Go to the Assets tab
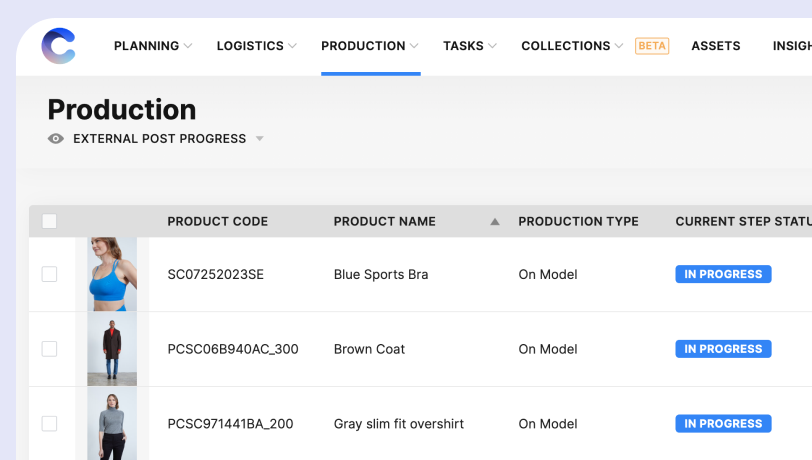The image size is (812, 460). pyautogui.click(x=715, y=46)
